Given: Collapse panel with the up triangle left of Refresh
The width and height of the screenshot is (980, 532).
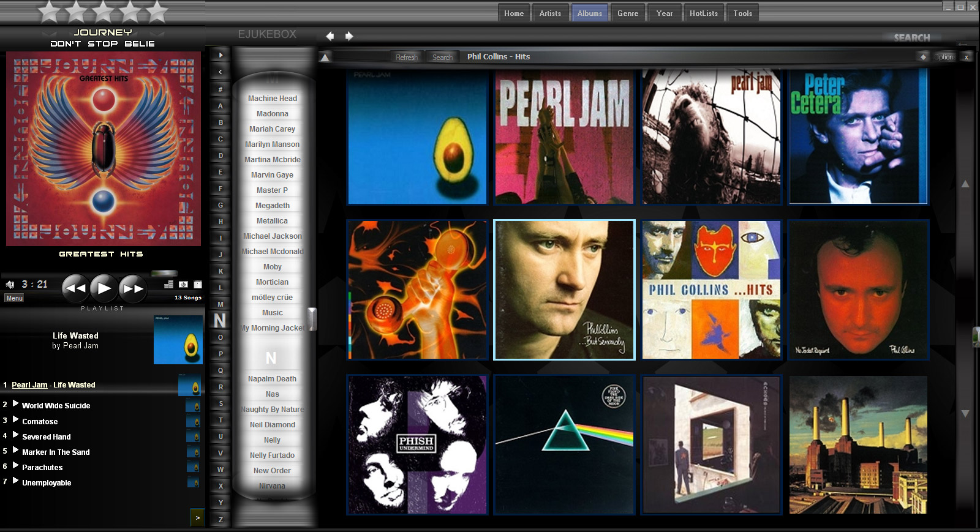Looking at the screenshot, I should [325, 58].
